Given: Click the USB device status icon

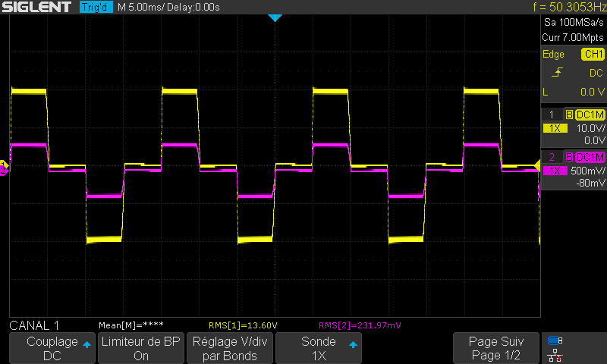Looking at the screenshot, I should pyautogui.click(x=555, y=340).
